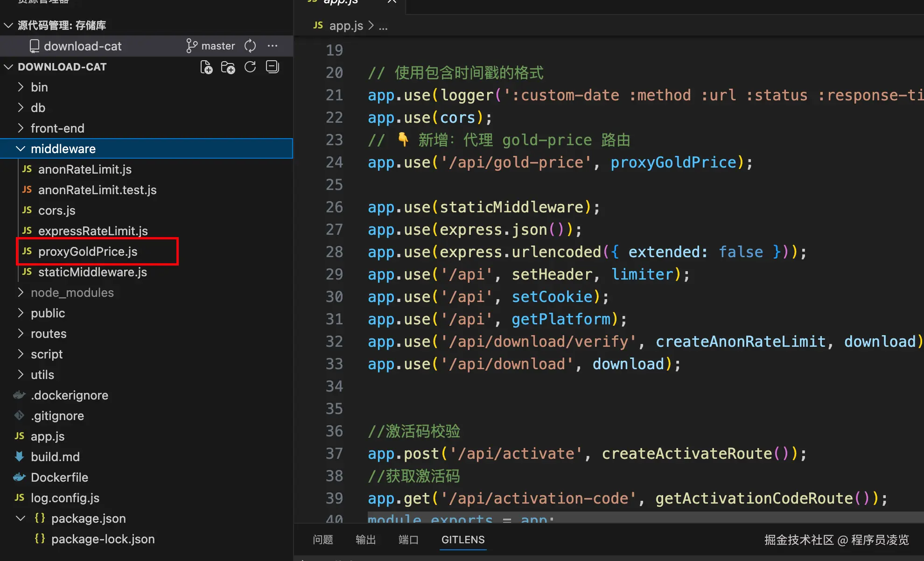Collapse the source control repositories section
The height and width of the screenshot is (561, 924).
pos(8,25)
